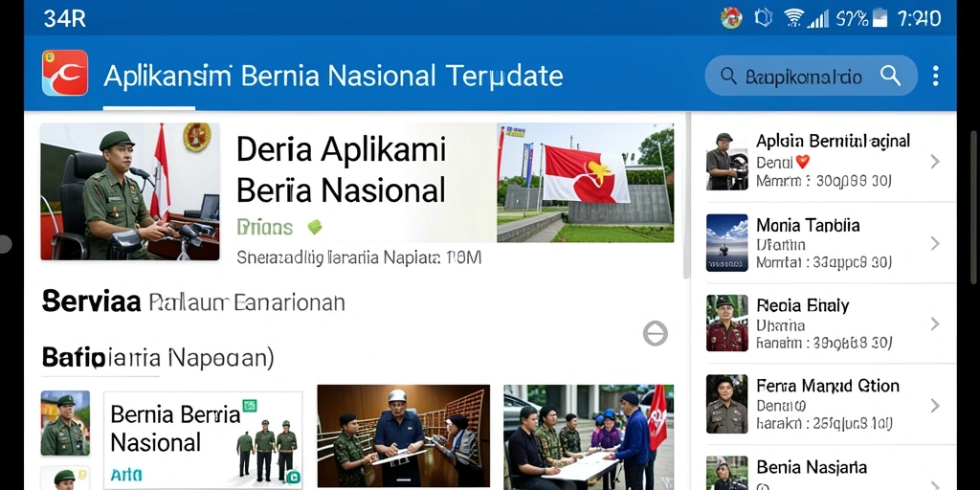980x490 pixels.
Task: Tap the red app logo in header
Action: click(x=65, y=73)
